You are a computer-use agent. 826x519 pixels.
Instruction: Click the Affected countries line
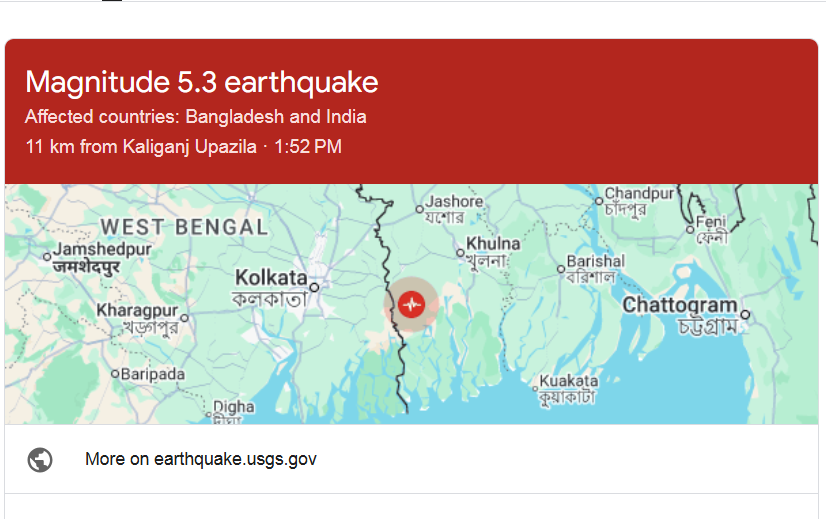[196, 117]
